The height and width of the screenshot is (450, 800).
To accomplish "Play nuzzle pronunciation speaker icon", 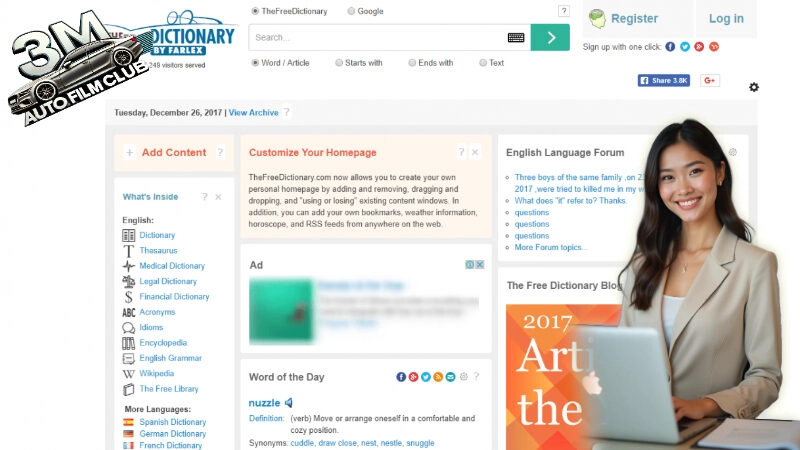I will (x=289, y=403).
